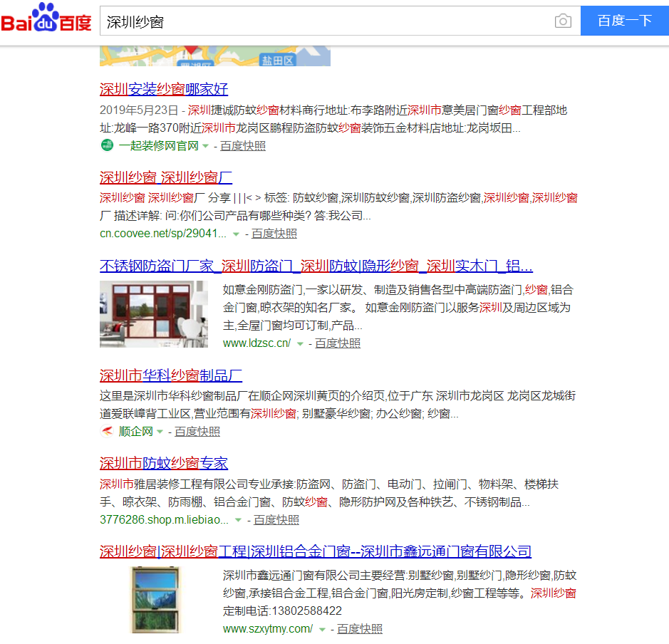Open the map thumbnail showing 盐田区
Viewport: 669px width, 644px height.
(215, 56)
